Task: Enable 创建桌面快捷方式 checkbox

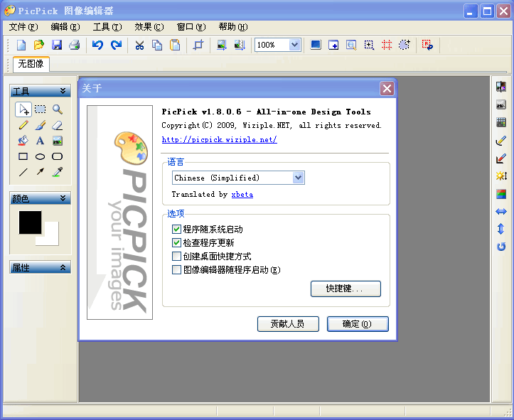Action: [176, 256]
